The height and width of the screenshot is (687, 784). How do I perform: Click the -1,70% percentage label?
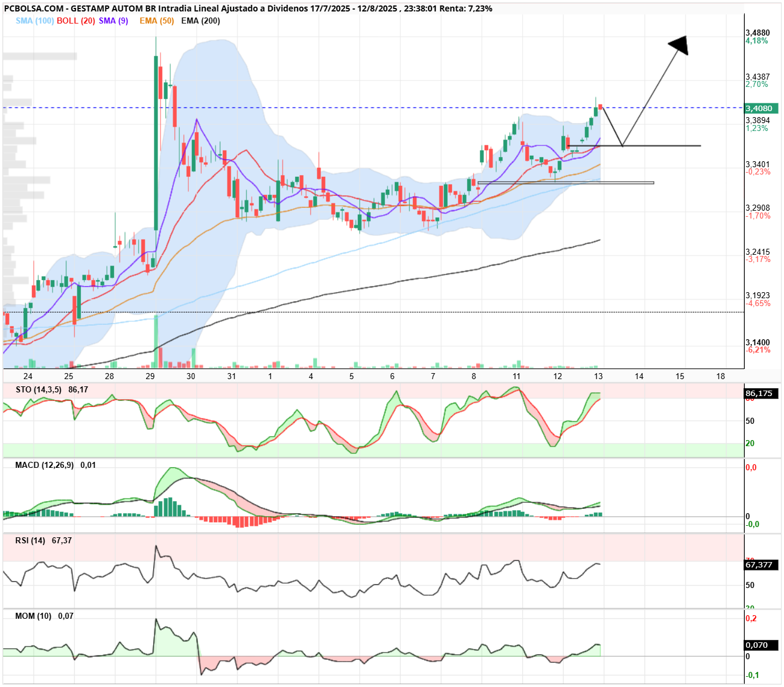758,216
